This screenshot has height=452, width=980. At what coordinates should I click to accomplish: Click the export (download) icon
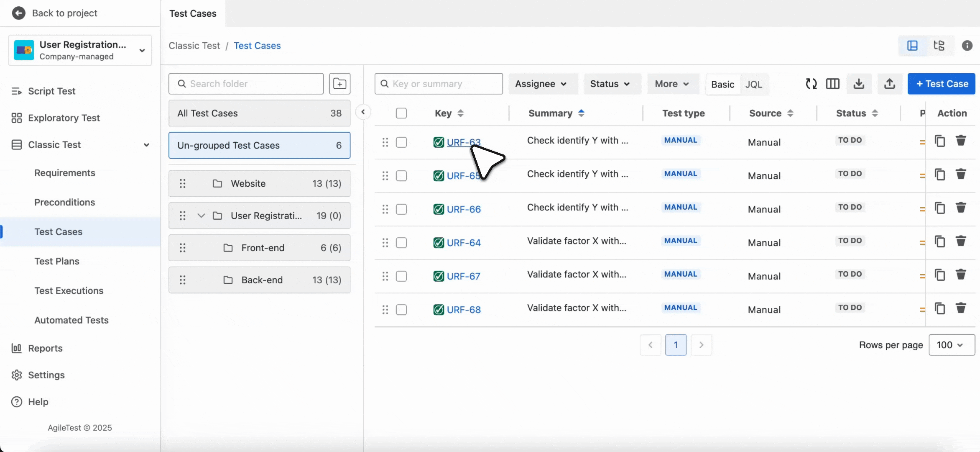tap(859, 84)
